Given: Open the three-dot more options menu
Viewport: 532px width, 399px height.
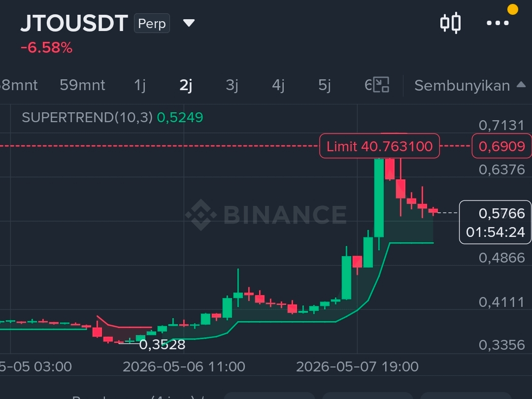Looking at the screenshot, I should pyautogui.click(x=498, y=23).
